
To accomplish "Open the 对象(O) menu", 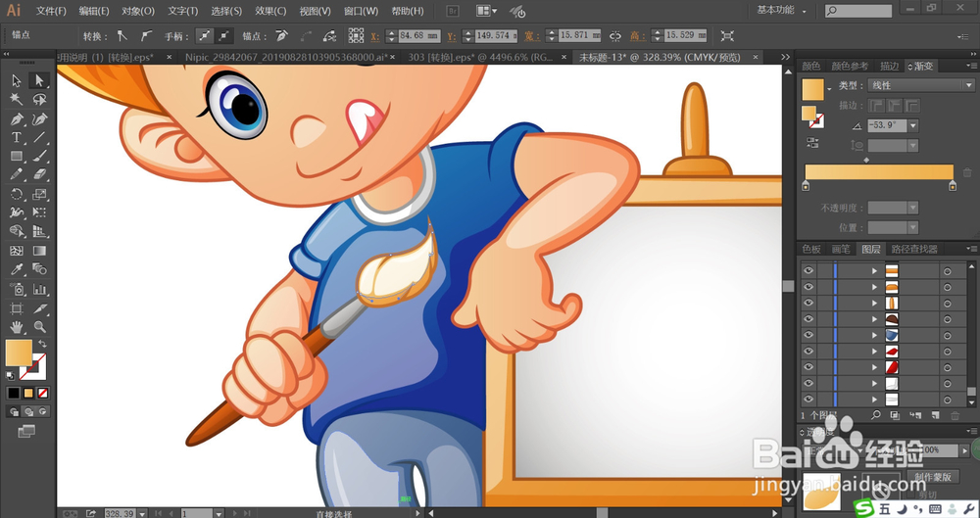I will point(138,11).
